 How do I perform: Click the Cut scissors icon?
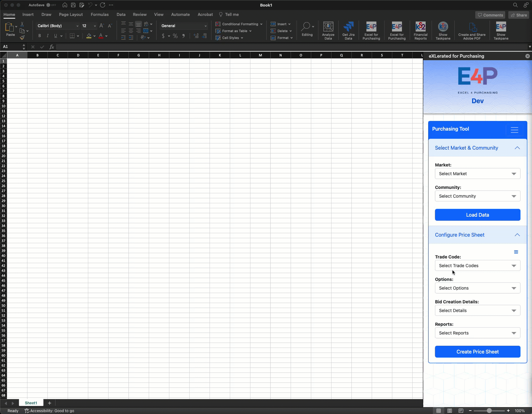pyautogui.click(x=22, y=24)
